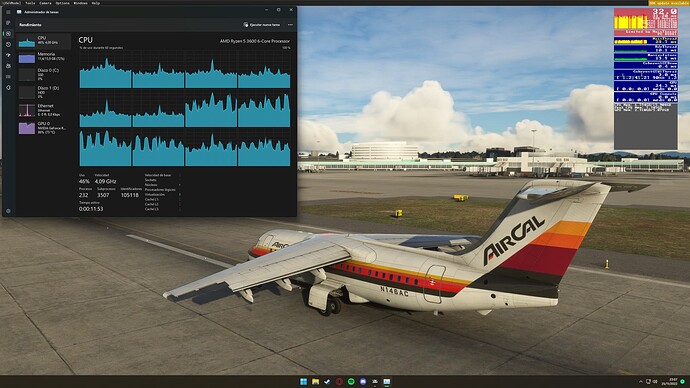
Task: Open Spotify from the taskbar
Action: [351, 381]
